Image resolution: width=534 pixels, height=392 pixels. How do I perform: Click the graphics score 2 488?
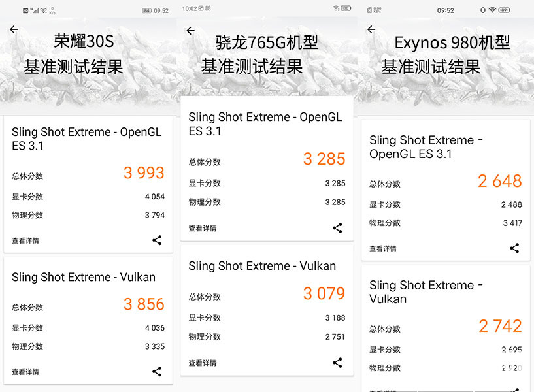click(512, 204)
